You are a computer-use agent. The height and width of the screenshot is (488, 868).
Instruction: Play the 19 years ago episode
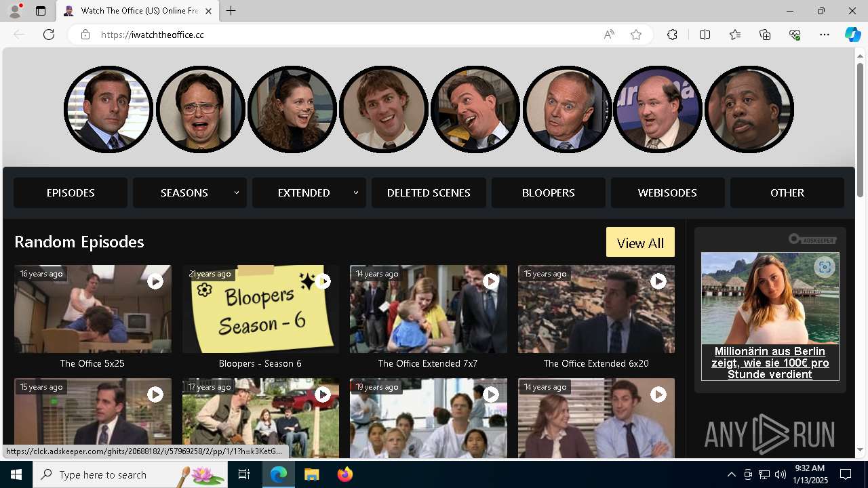(491, 394)
